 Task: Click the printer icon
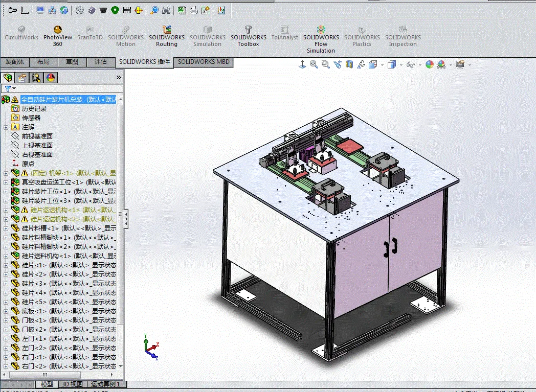[194, 11]
